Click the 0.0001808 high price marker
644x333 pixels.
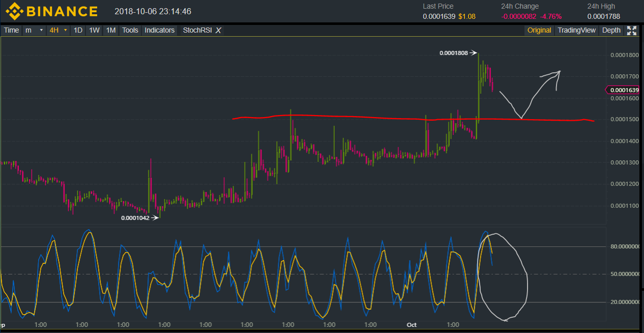coord(454,52)
